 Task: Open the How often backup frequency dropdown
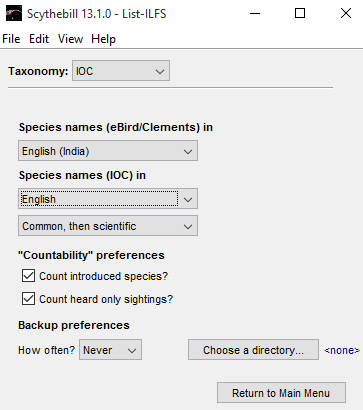click(x=110, y=350)
